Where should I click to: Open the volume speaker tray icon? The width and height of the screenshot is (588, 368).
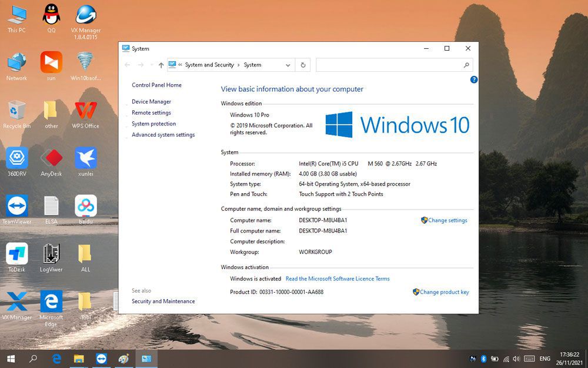517,359
